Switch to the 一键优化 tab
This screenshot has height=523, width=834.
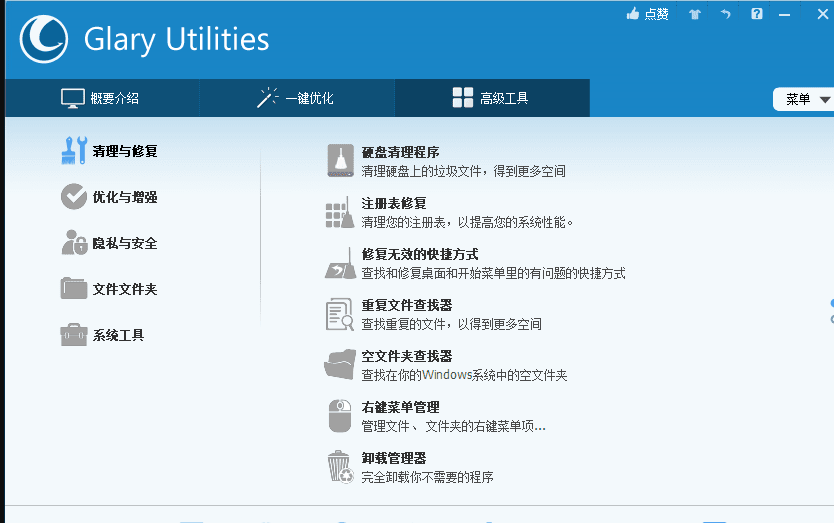pos(296,98)
